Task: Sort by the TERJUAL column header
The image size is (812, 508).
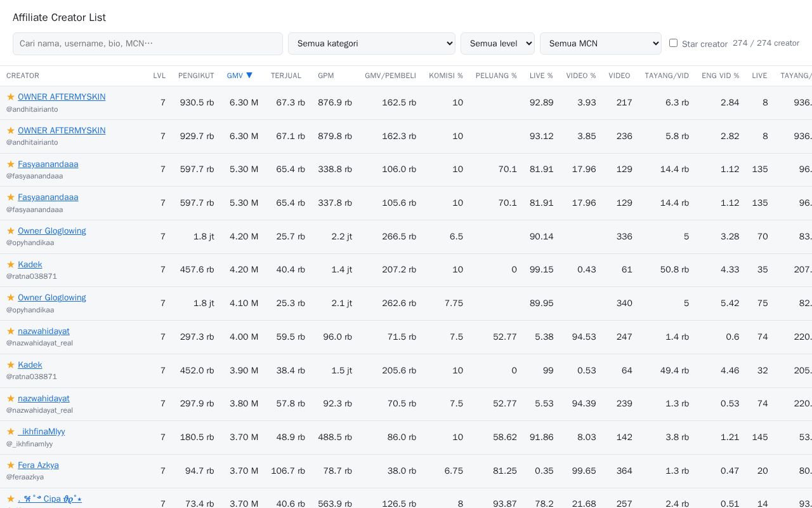Action: click(286, 76)
